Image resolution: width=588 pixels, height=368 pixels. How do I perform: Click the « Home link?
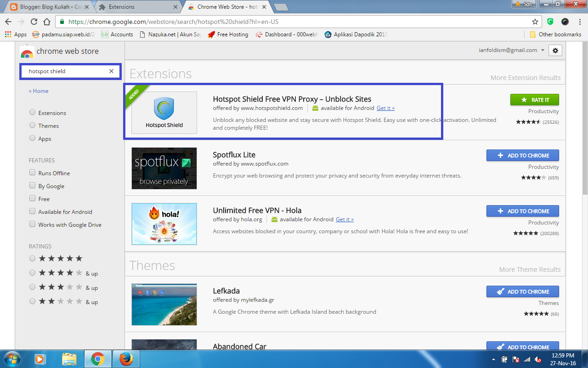[x=39, y=91]
